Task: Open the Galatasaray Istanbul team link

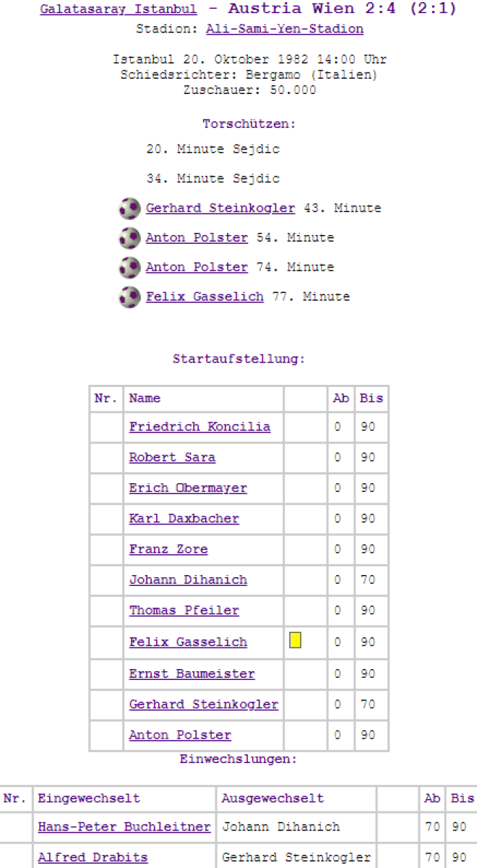Action: (x=119, y=9)
